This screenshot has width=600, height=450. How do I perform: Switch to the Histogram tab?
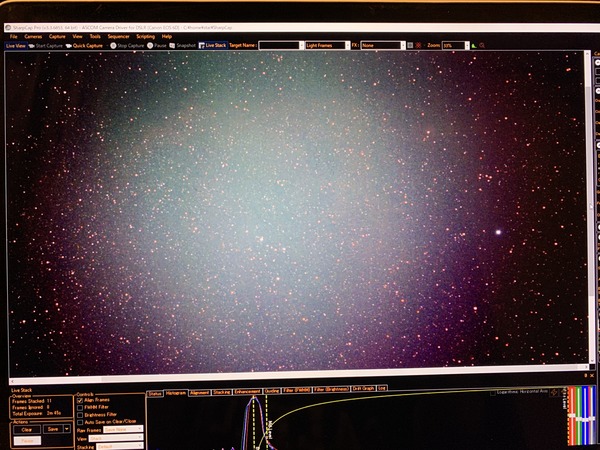tap(176, 393)
